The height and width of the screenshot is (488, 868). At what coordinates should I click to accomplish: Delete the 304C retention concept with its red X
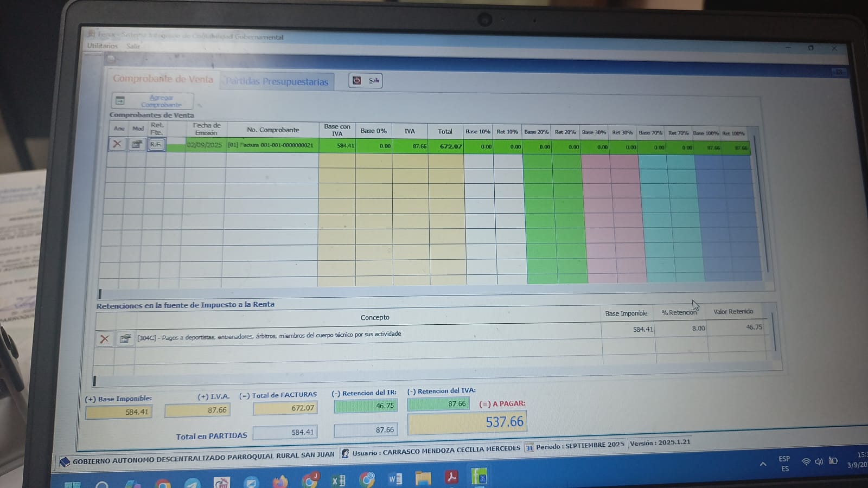tap(104, 339)
